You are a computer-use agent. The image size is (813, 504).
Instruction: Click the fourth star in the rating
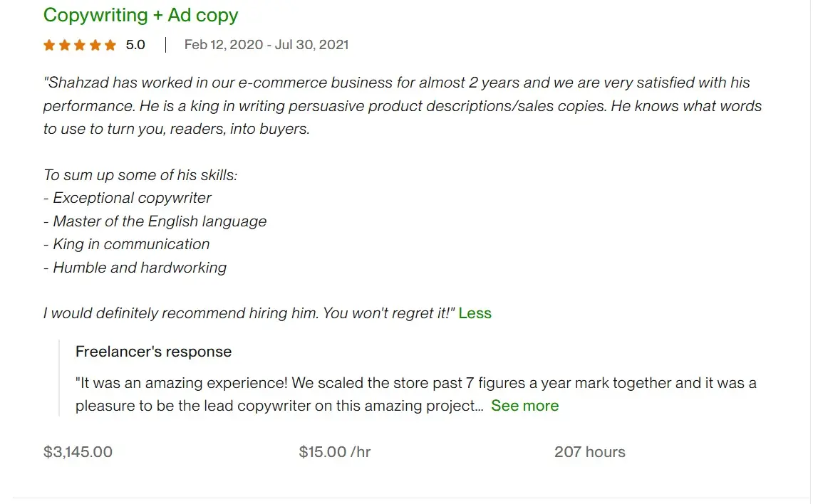pyautogui.click(x=95, y=44)
